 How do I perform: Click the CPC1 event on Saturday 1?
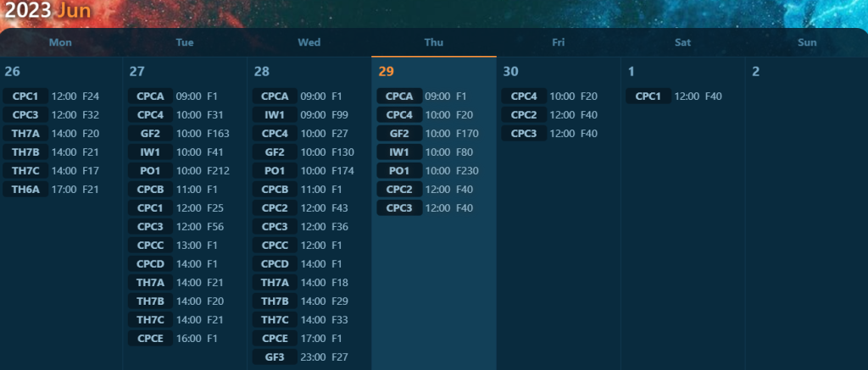(x=648, y=97)
